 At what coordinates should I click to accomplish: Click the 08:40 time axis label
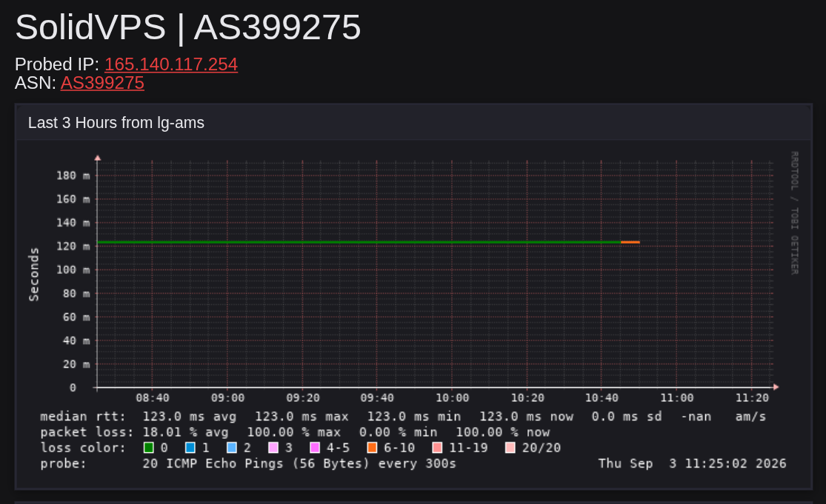point(153,398)
